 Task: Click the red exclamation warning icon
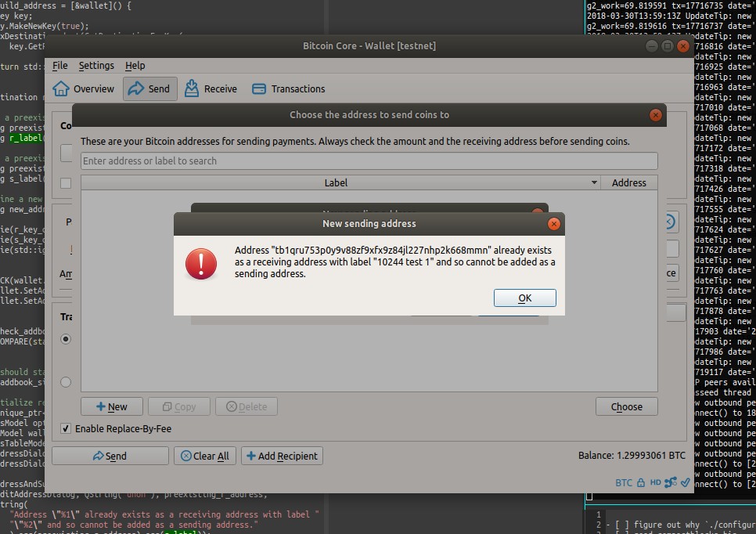[x=201, y=264]
